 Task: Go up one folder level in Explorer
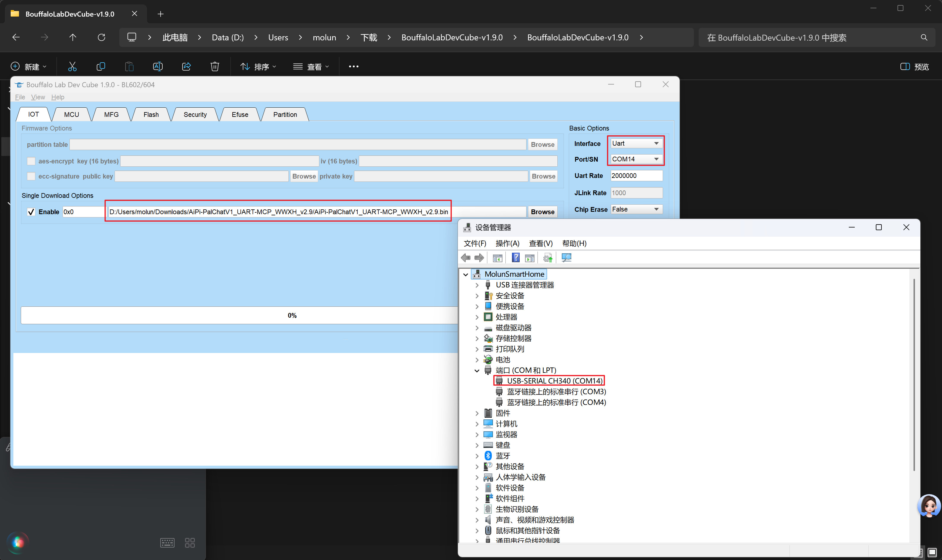click(73, 37)
